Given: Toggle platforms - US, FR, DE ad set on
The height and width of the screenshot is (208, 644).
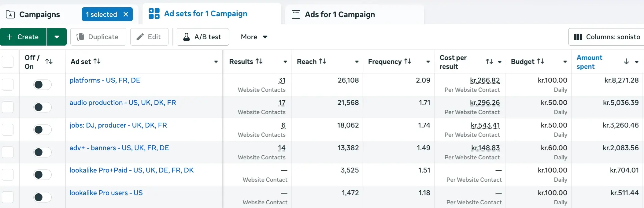Looking at the screenshot, I should pyautogui.click(x=42, y=85).
